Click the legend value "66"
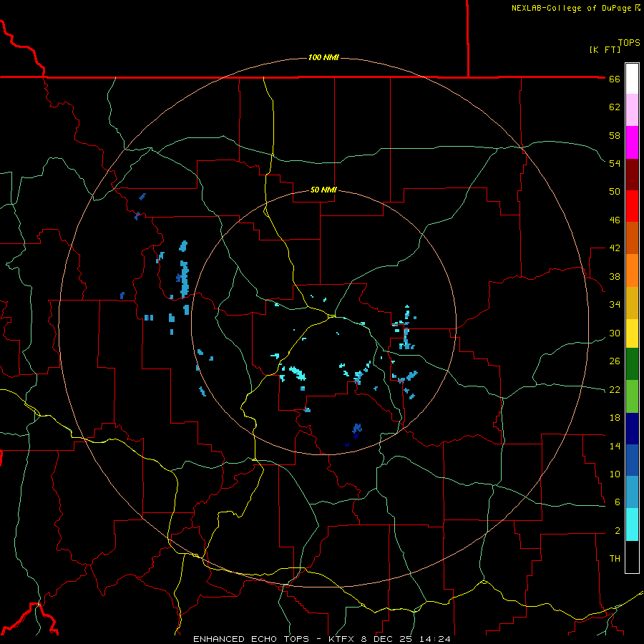 tap(615, 79)
